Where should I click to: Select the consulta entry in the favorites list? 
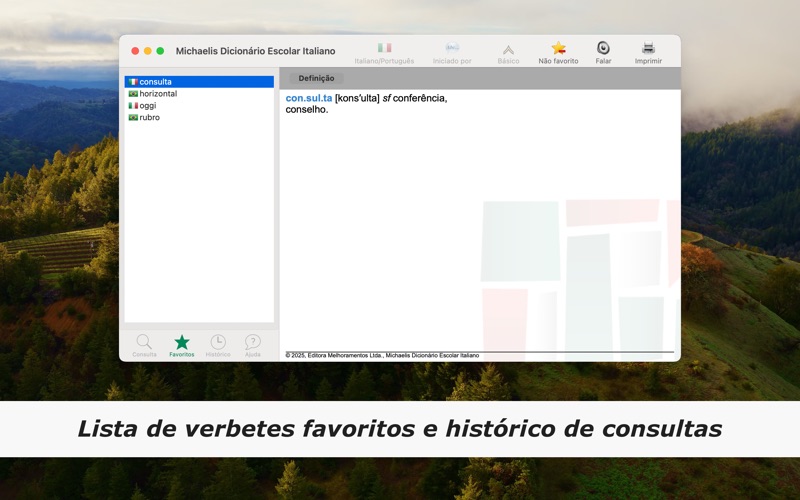click(199, 82)
